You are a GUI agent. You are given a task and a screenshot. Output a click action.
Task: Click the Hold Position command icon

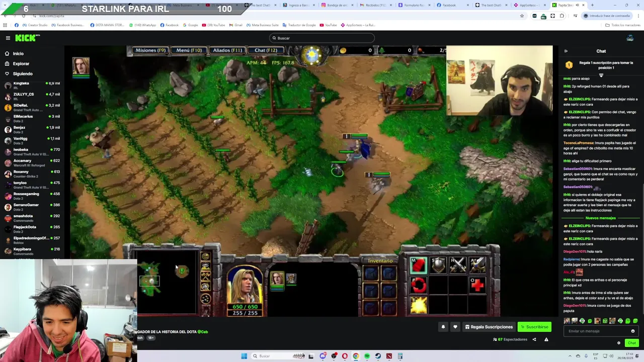pos(458,265)
